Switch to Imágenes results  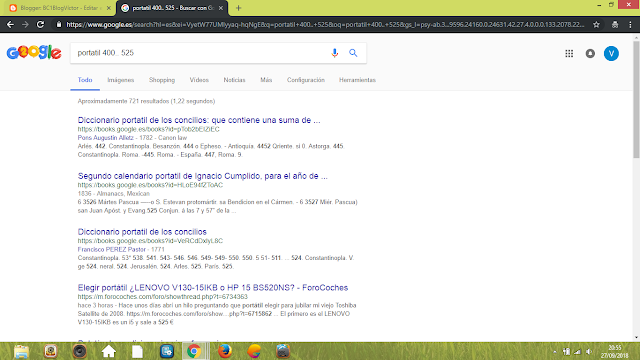click(x=121, y=80)
